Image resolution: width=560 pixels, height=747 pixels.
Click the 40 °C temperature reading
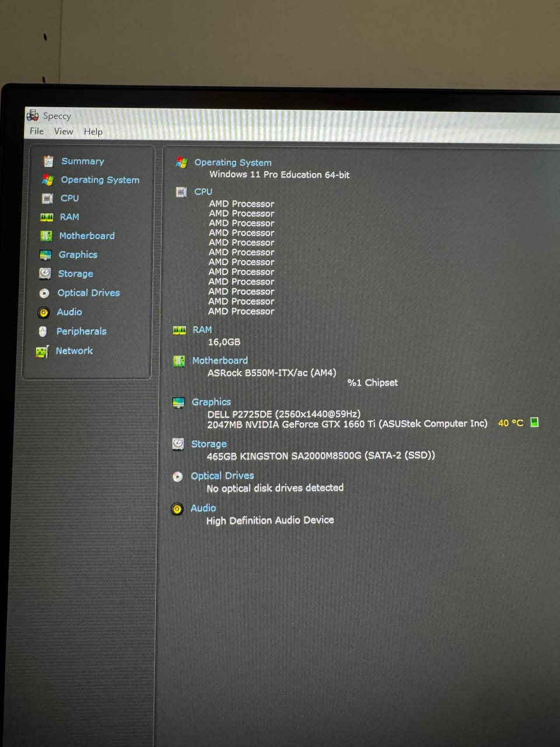pos(510,423)
